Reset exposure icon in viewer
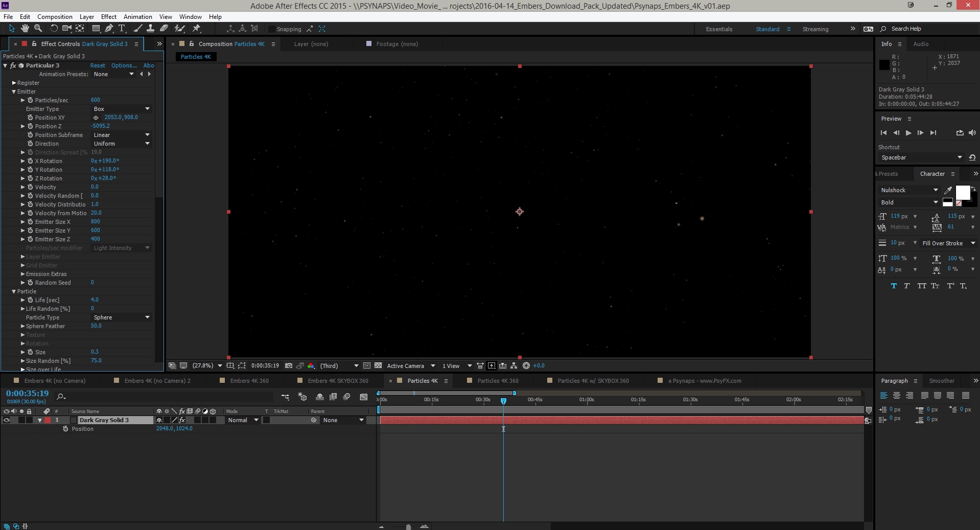 click(x=526, y=366)
